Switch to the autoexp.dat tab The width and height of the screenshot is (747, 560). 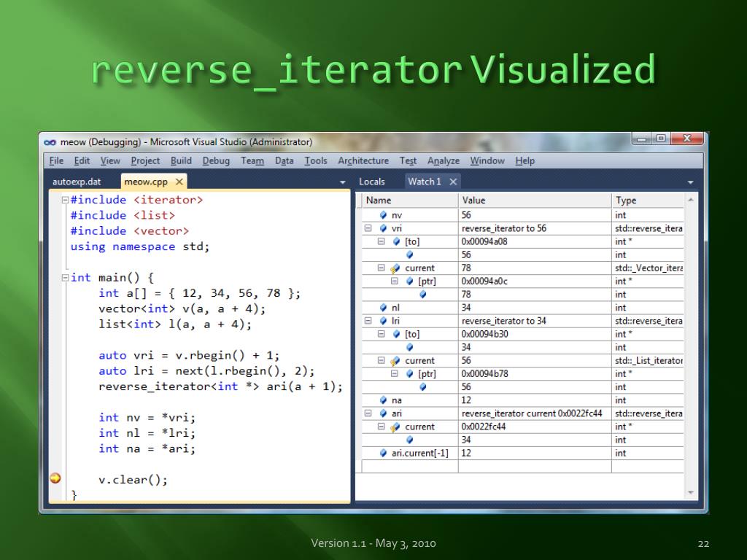[x=77, y=182]
